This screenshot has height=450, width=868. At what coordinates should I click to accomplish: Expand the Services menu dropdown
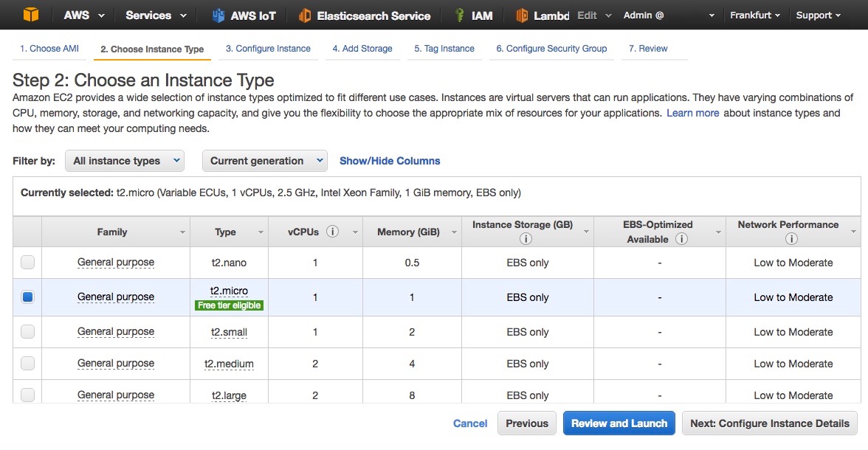[x=154, y=15]
